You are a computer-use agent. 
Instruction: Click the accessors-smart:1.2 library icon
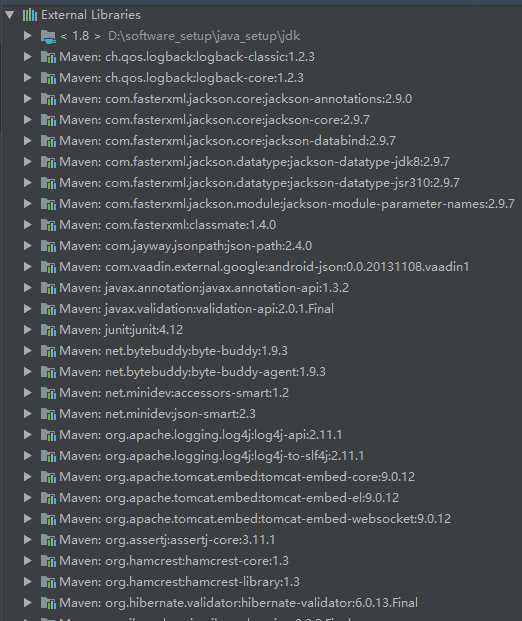click(x=48, y=393)
